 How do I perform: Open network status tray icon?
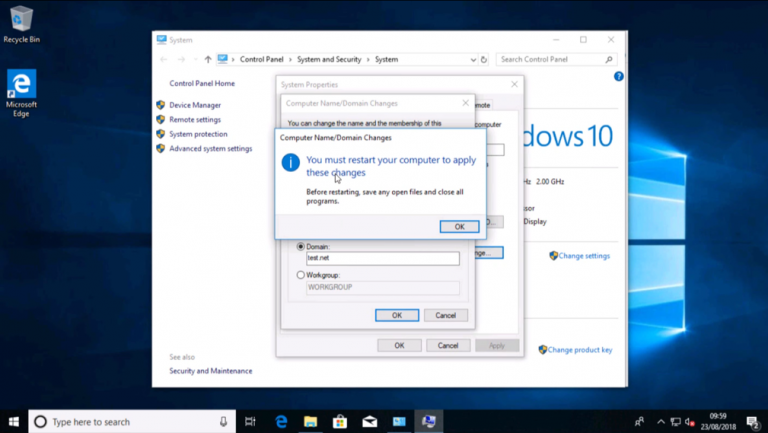(675, 422)
